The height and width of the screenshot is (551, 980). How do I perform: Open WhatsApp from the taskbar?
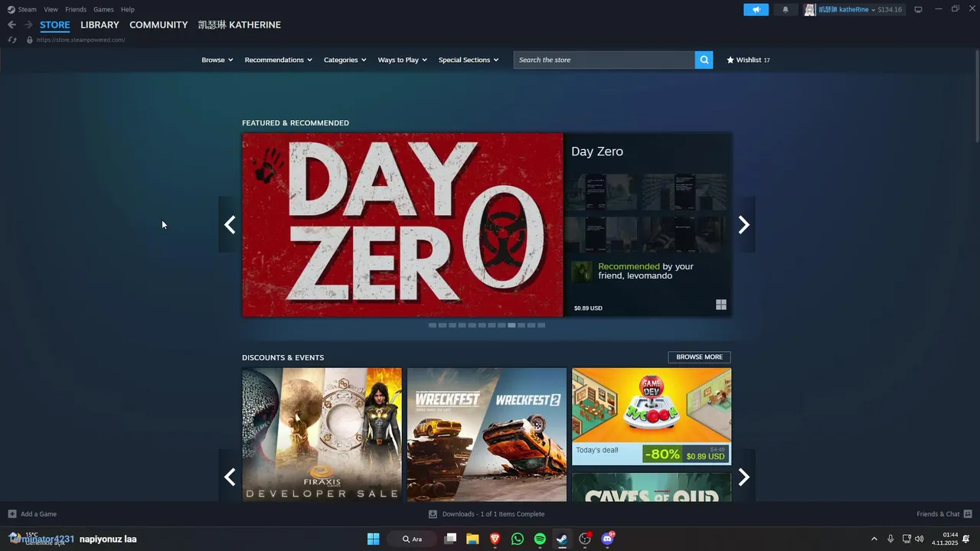518,539
